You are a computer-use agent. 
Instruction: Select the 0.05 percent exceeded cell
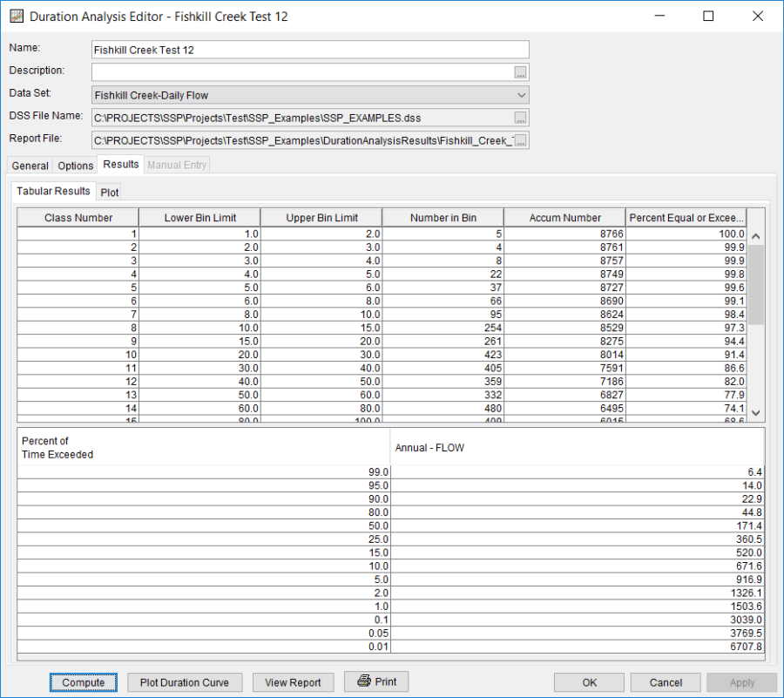pyautogui.click(x=204, y=634)
